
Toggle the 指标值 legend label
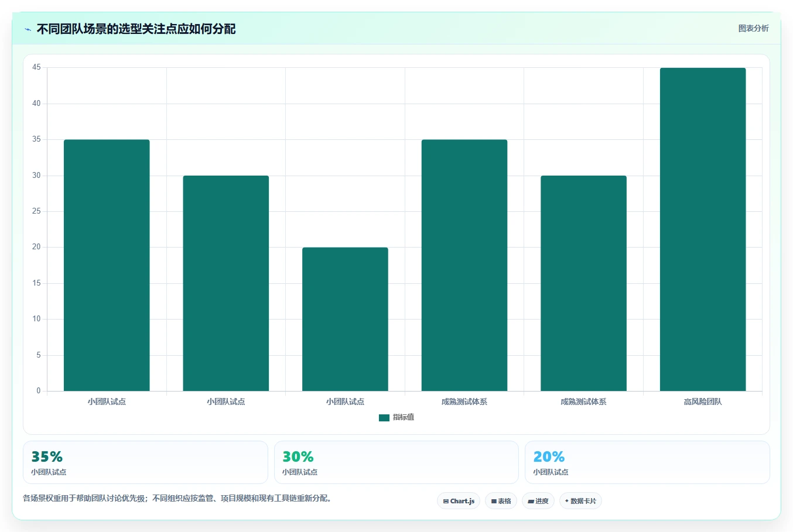tap(404, 417)
